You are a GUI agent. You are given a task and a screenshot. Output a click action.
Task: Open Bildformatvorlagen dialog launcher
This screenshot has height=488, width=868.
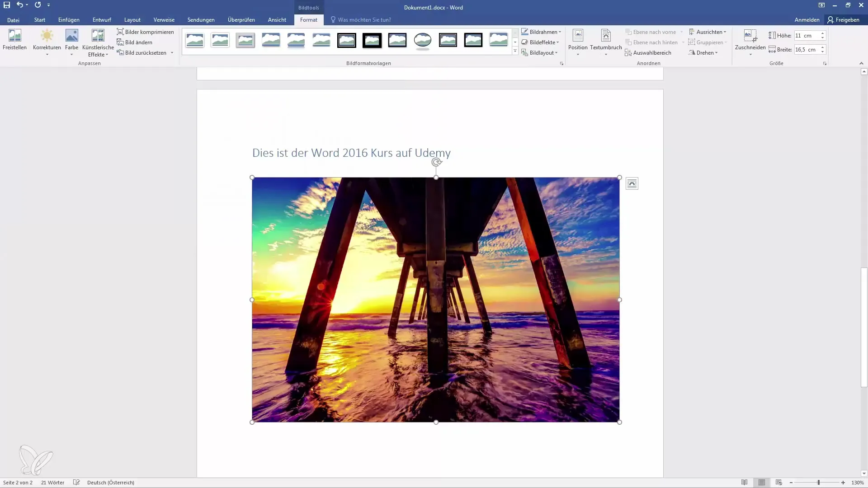(x=562, y=64)
